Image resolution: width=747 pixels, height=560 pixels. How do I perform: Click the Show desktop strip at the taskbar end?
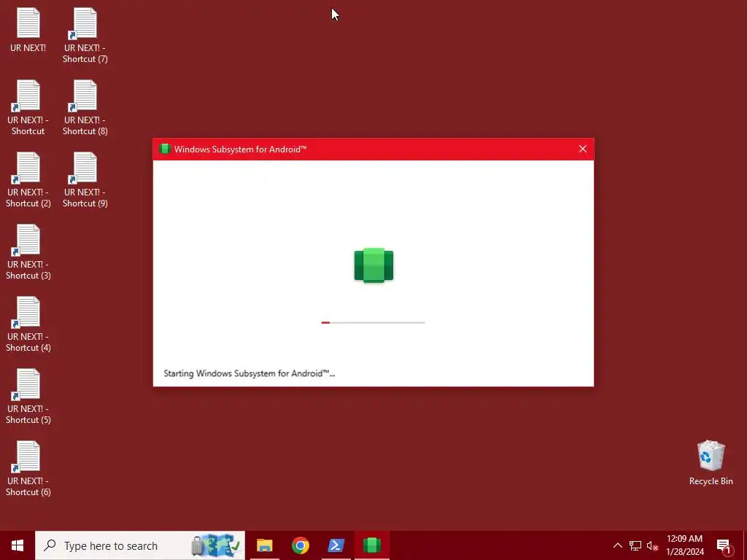pyautogui.click(x=745, y=545)
